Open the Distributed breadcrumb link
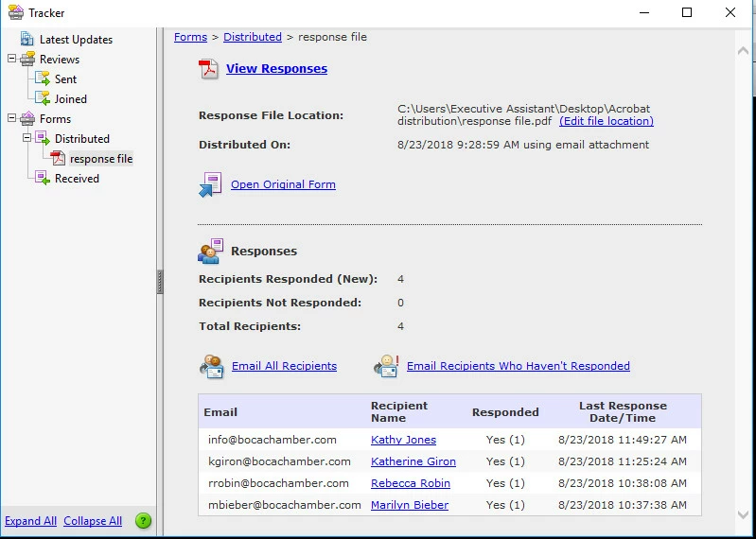This screenshot has height=539, width=756. click(x=253, y=37)
